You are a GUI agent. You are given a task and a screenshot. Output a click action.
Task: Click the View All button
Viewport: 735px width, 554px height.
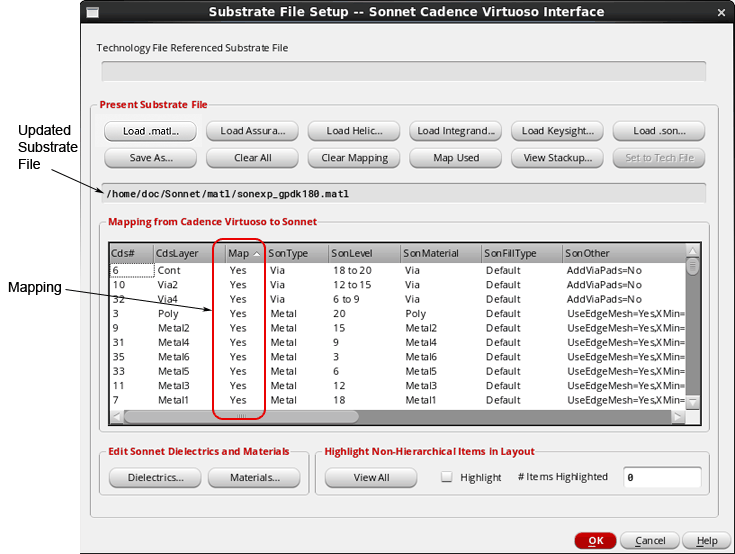[371, 478]
